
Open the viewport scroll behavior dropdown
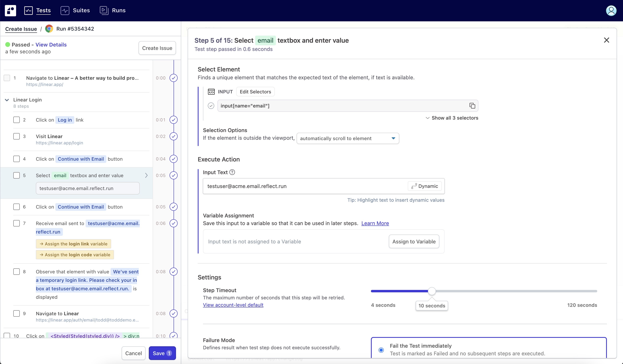347,138
